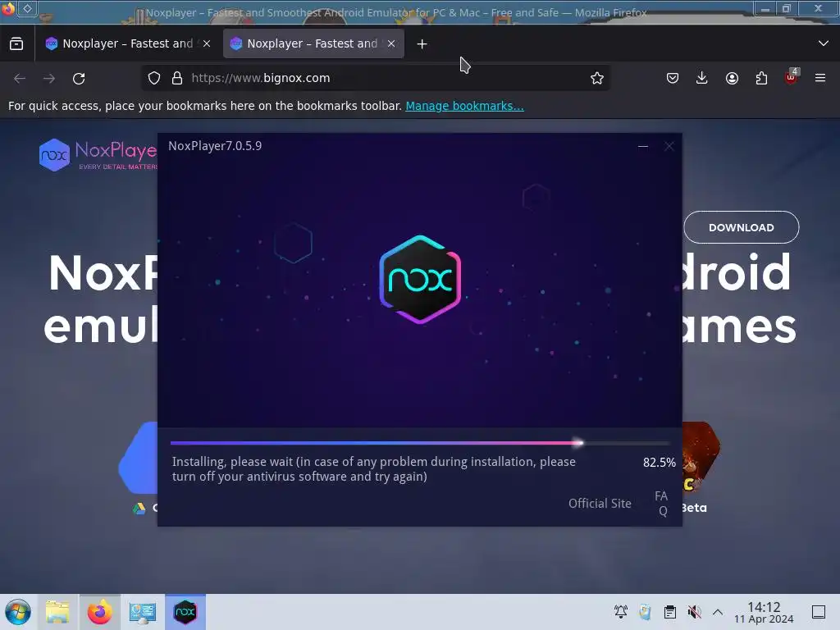This screenshot has height=630, width=840.
Task: Open the Windows Start menu orb
Action: pyautogui.click(x=18, y=612)
